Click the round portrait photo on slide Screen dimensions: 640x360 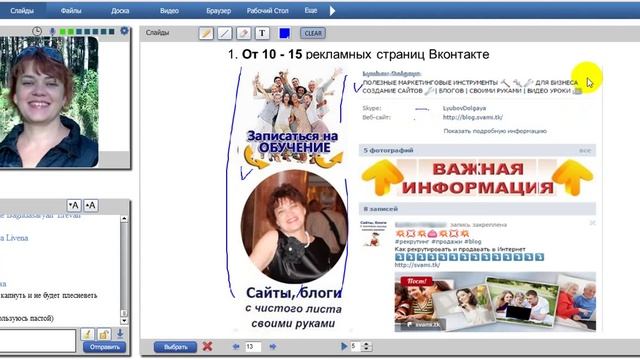(294, 227)
